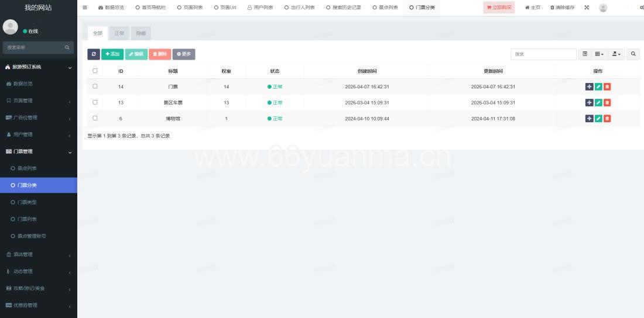
Task: Click the red delete icon in 景区车票 row
Action: (x=607, y=102)
